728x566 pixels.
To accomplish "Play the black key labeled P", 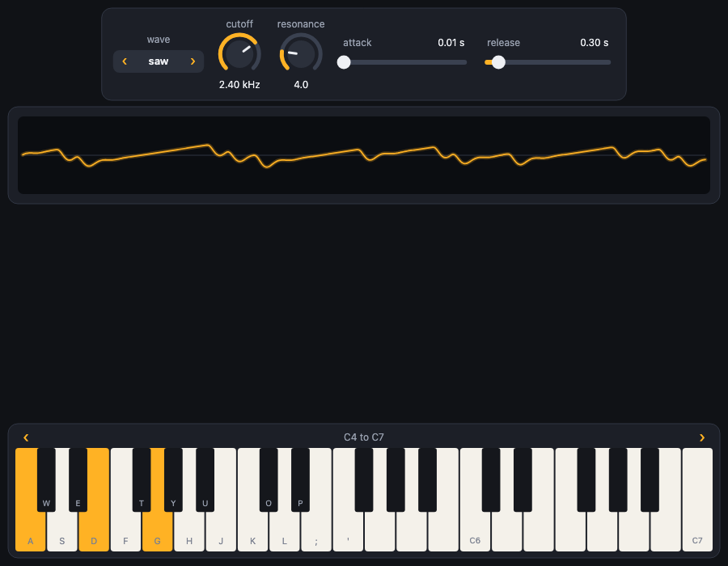I will pyautogui.click(x=300, y=479).
